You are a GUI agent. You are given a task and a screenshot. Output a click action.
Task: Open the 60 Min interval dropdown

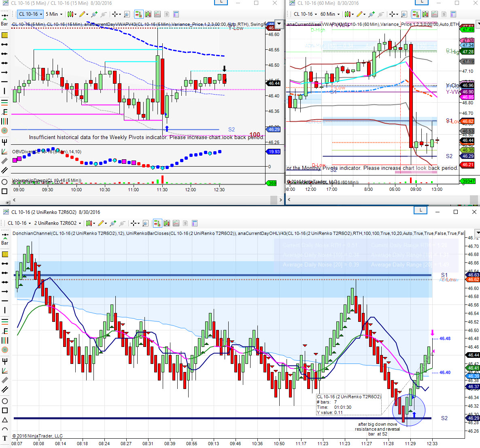coord(330,14)
